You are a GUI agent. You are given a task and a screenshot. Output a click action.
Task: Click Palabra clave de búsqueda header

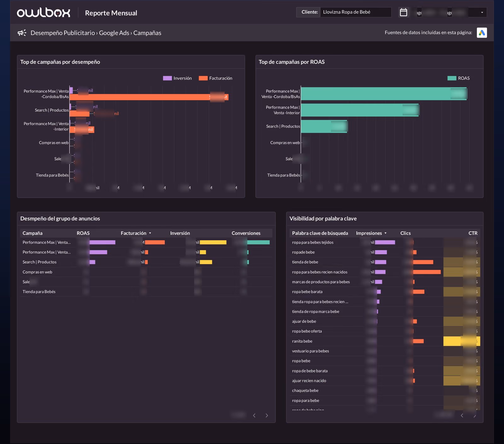point(320,233)
